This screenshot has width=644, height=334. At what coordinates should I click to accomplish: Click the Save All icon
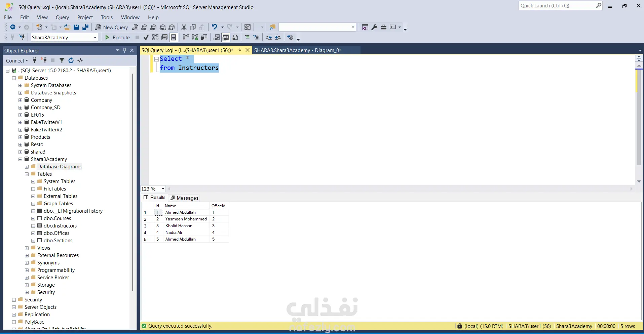tap(85, 27)
